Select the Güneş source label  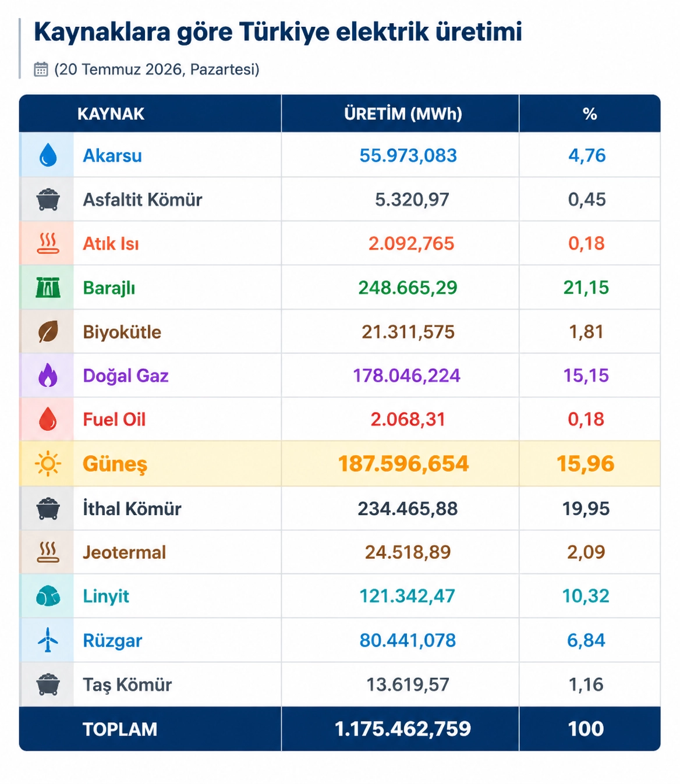coord(115,464)
